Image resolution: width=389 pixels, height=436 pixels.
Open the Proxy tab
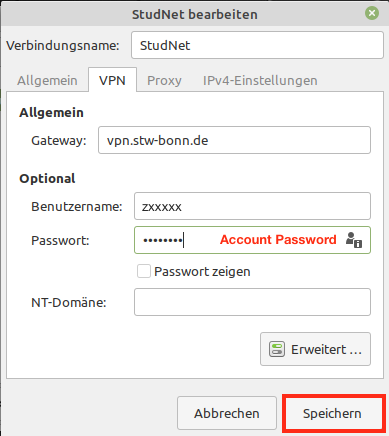[x=164, y=80]
